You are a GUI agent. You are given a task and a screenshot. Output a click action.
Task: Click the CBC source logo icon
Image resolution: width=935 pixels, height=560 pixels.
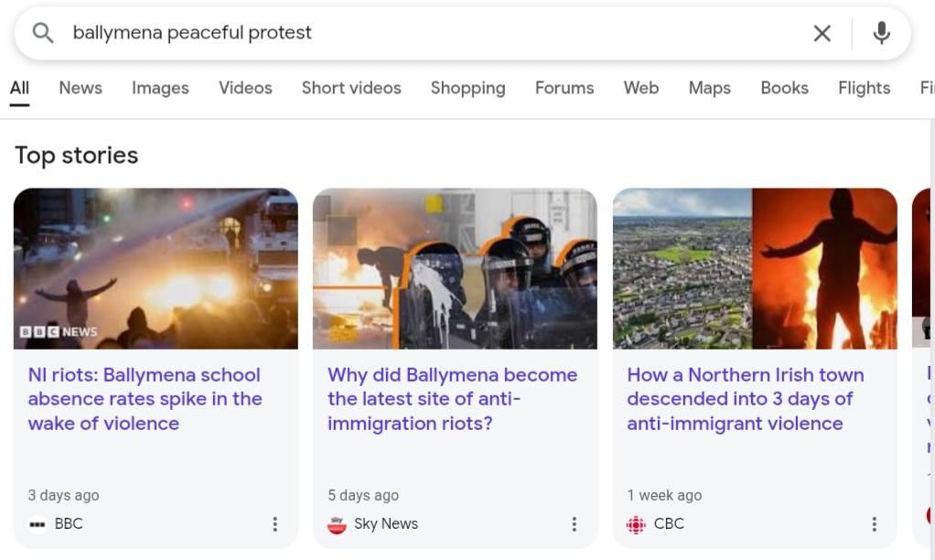click(x=636, y=524)
